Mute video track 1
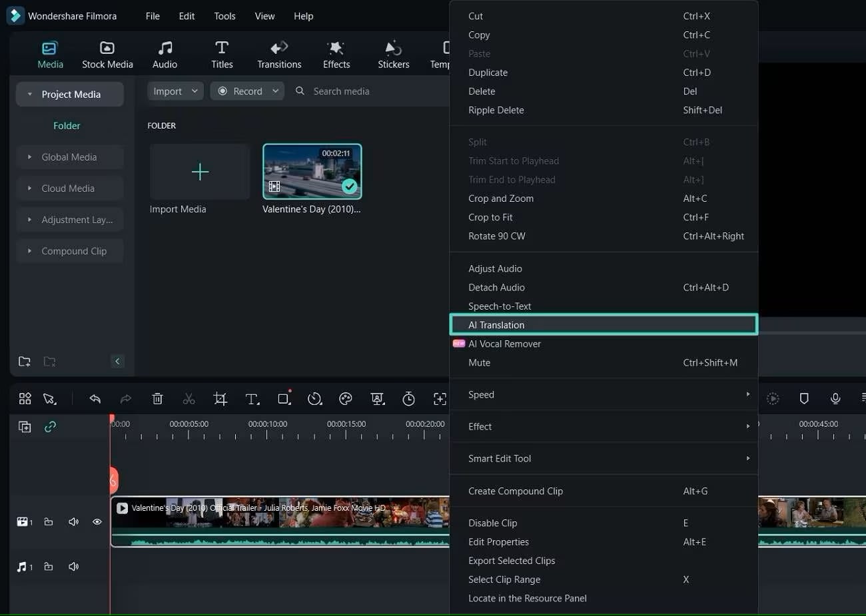This screenshot has height=616, width=866. [73, 522]
